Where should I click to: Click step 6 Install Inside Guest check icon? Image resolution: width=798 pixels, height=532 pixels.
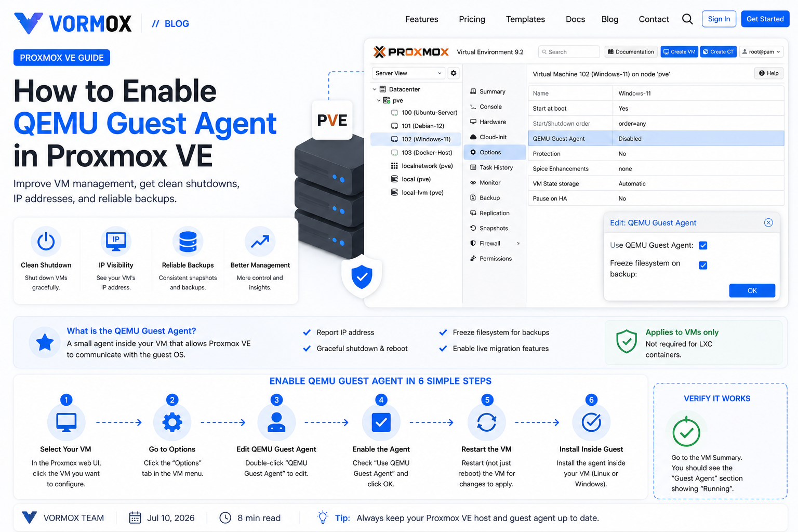[x=591, y=422]
